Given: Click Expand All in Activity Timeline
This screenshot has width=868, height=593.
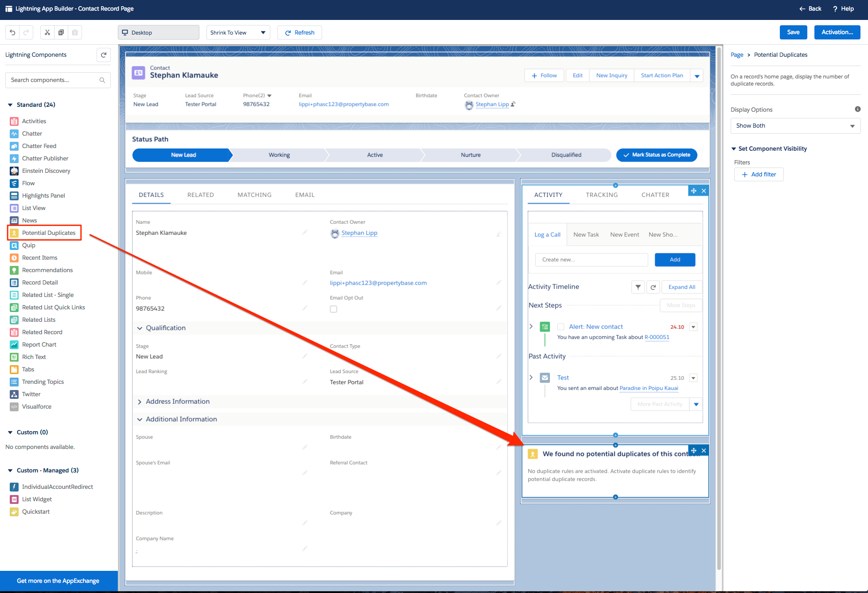Looking at the screenshot, I should tap(681, 287).
